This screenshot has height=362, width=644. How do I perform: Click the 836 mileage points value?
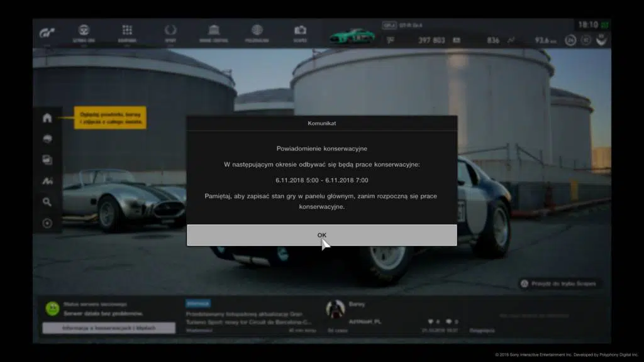pos(493,40)
